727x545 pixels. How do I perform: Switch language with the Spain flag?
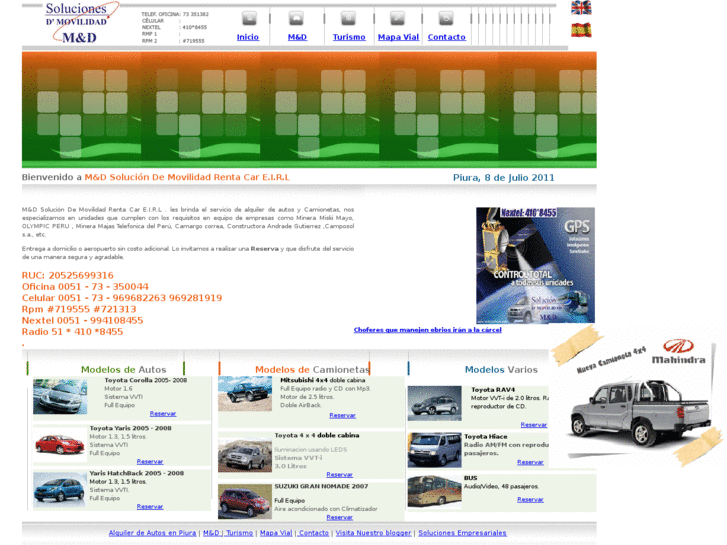click(581, 30)
